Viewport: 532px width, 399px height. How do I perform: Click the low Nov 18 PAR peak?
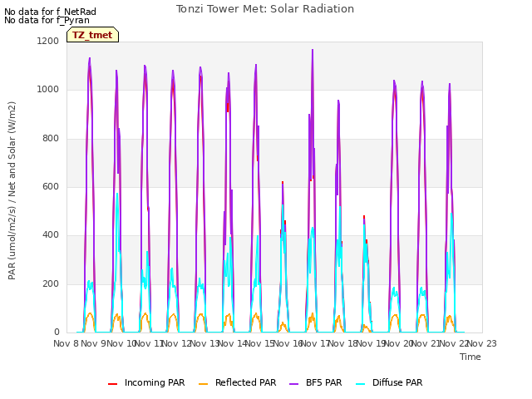(x=364, y=216)
